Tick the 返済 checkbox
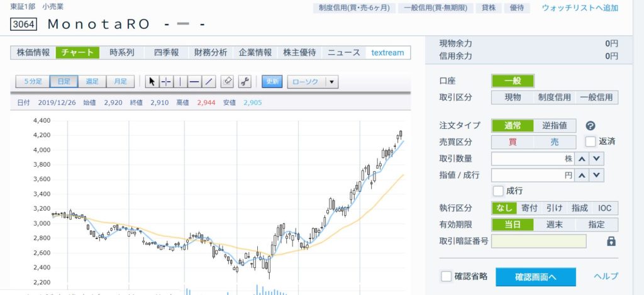 (590, 142)
